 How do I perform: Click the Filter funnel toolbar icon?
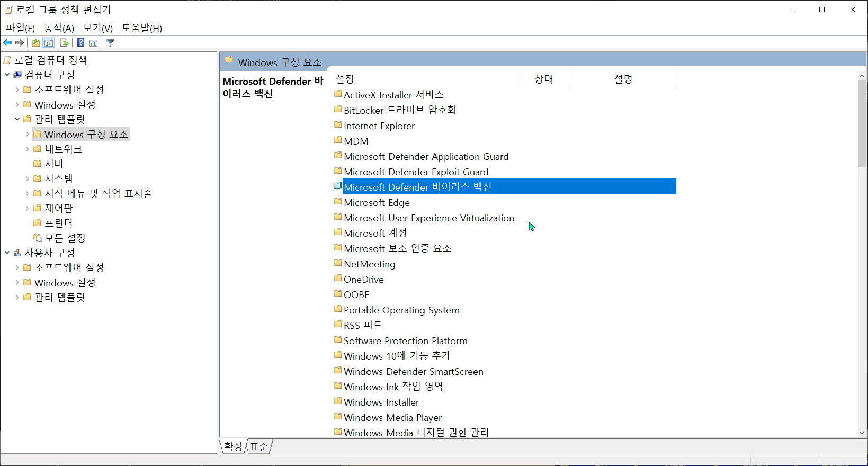(110, 43)
